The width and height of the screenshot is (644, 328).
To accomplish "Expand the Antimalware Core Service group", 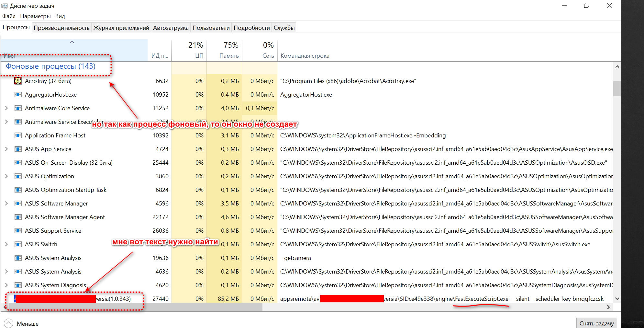I will coord(6,108).
